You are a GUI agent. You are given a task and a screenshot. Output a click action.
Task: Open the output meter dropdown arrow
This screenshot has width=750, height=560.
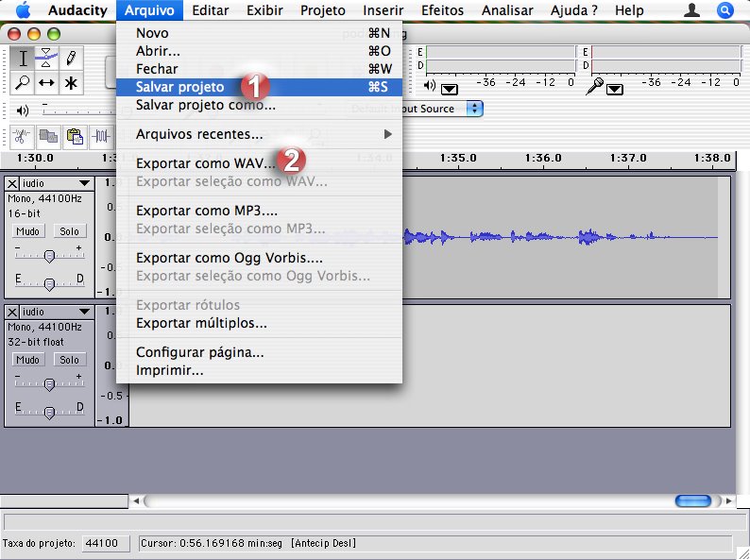(x=449, y=89)
